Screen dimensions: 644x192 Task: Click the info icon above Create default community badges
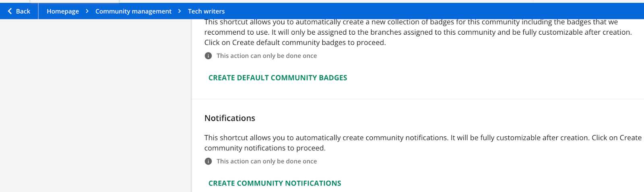(208, 56)
